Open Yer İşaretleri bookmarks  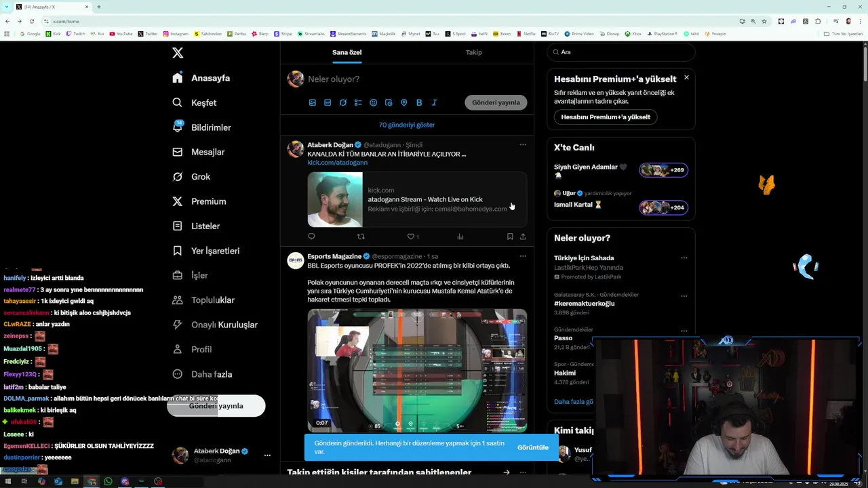point(206,251)
